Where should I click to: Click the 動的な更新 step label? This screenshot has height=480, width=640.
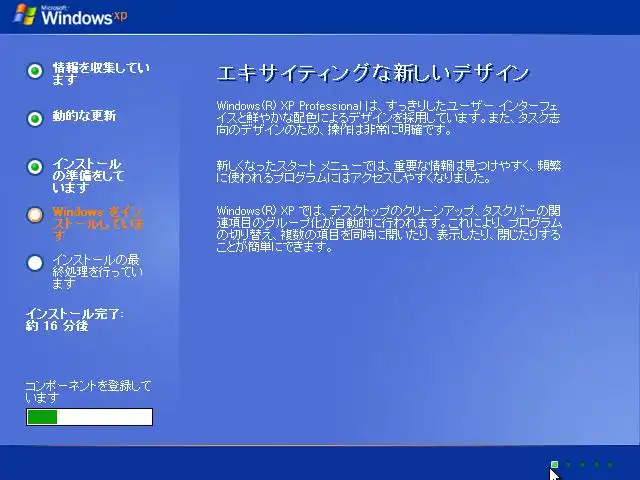point(84,116)
